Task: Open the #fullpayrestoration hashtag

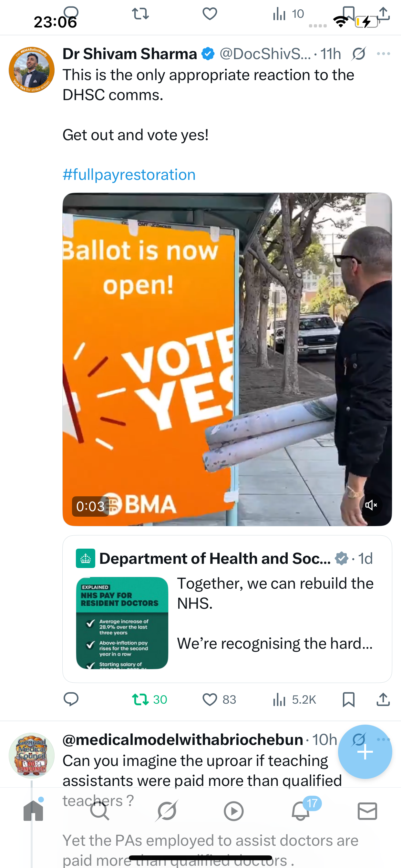Action: [x=129, y=175]
